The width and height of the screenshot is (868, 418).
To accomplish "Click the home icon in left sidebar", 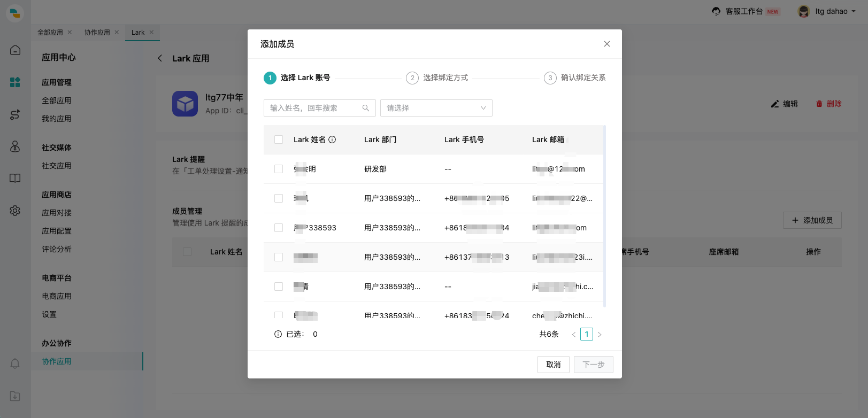I will coord(15,50).
